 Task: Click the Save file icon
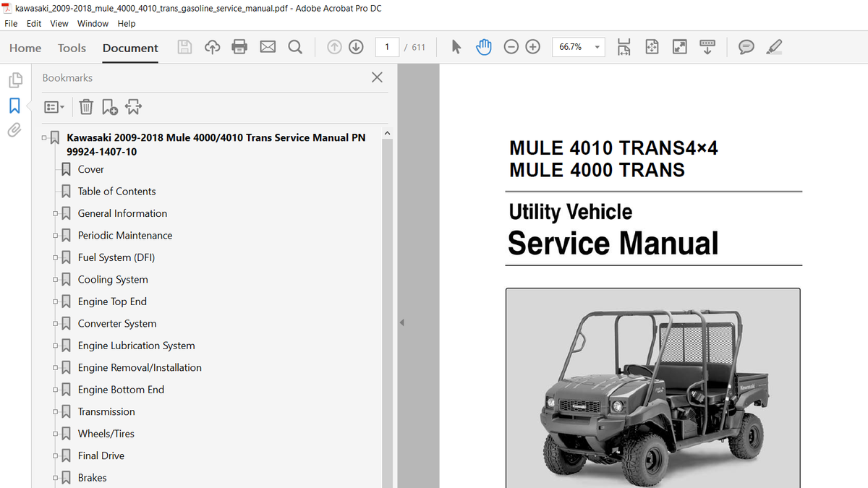[x=185, y=47]
